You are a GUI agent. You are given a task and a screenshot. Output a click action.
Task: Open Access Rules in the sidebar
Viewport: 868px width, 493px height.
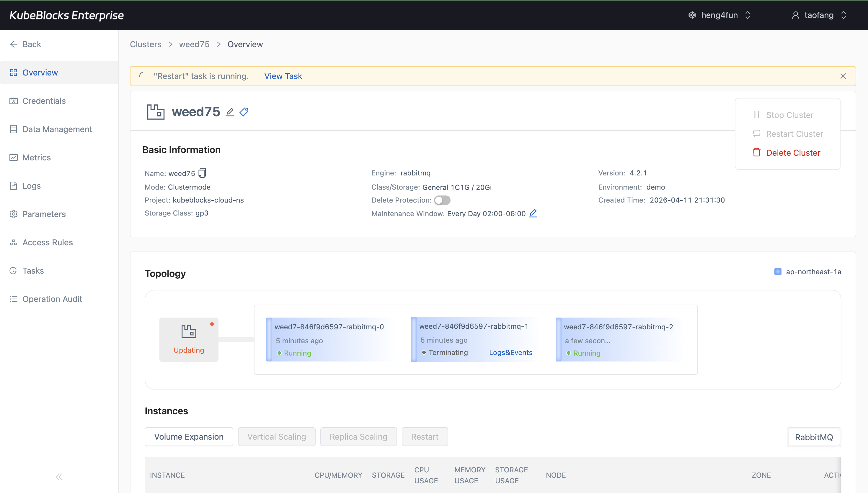[48, 242]
